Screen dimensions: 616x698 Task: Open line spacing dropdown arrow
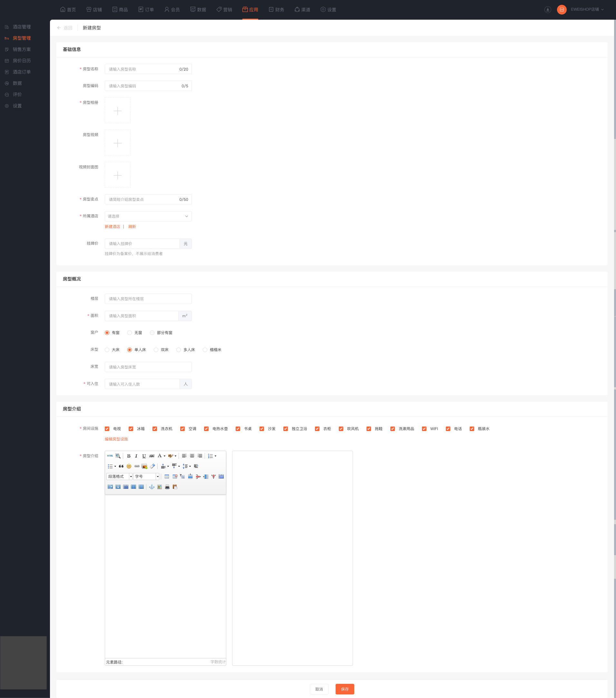tap(190, 466)
